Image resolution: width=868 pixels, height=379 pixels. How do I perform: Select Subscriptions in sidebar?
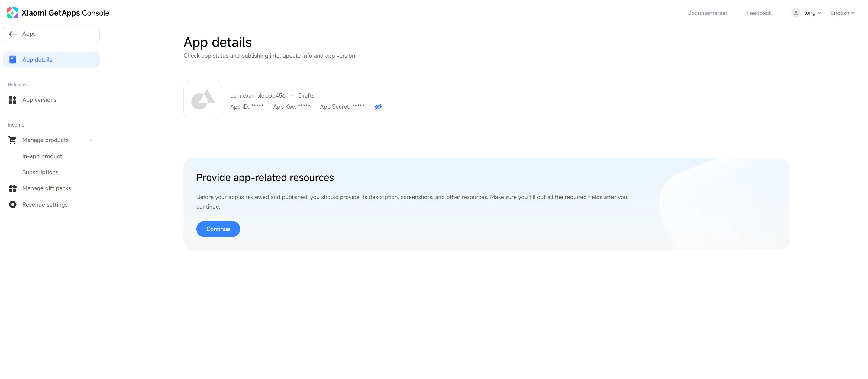coord(40,172)
